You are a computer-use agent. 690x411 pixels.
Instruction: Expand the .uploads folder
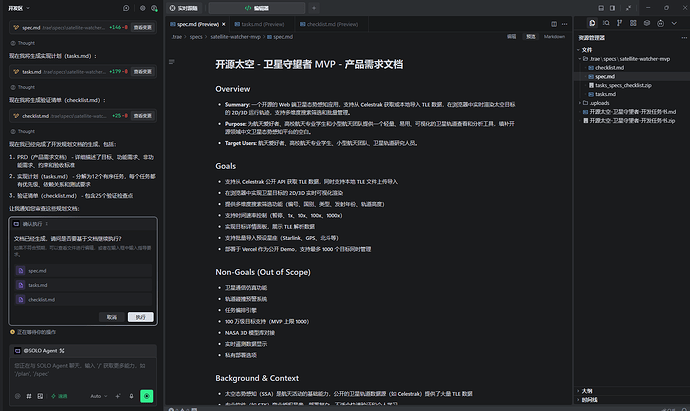(x=599, y=103)
